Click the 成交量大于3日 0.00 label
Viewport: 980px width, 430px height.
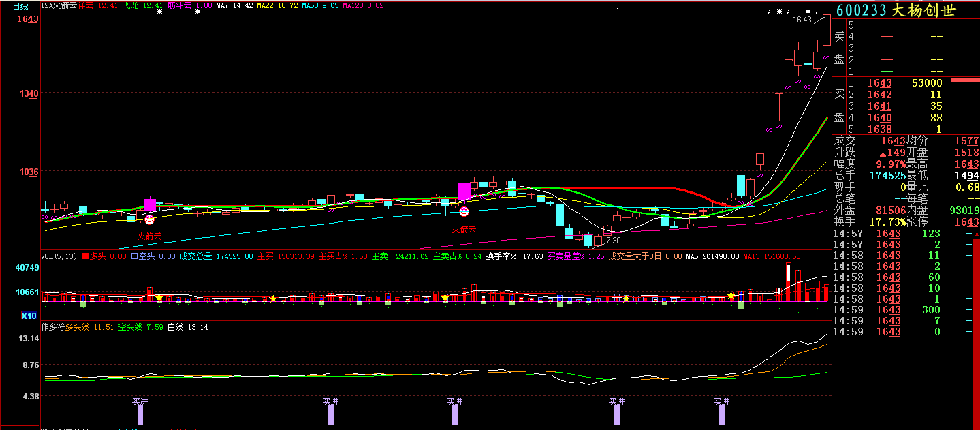click(646, 256)
